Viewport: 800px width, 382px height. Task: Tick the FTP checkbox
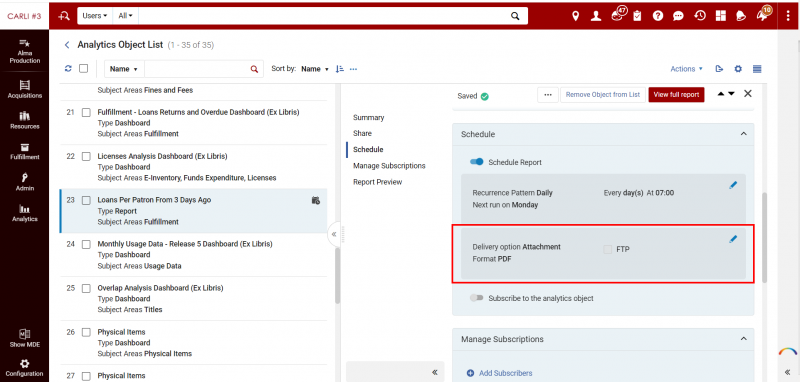[x=608, y=249]
